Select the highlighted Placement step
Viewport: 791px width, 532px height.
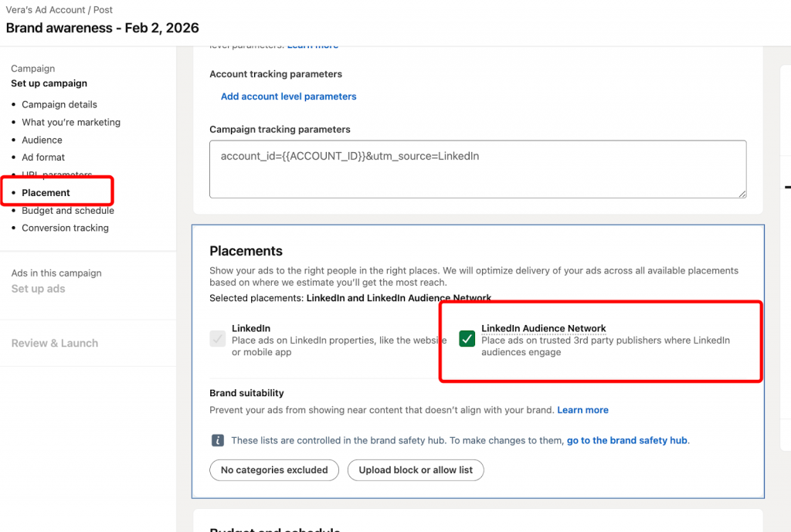[46, 192]
